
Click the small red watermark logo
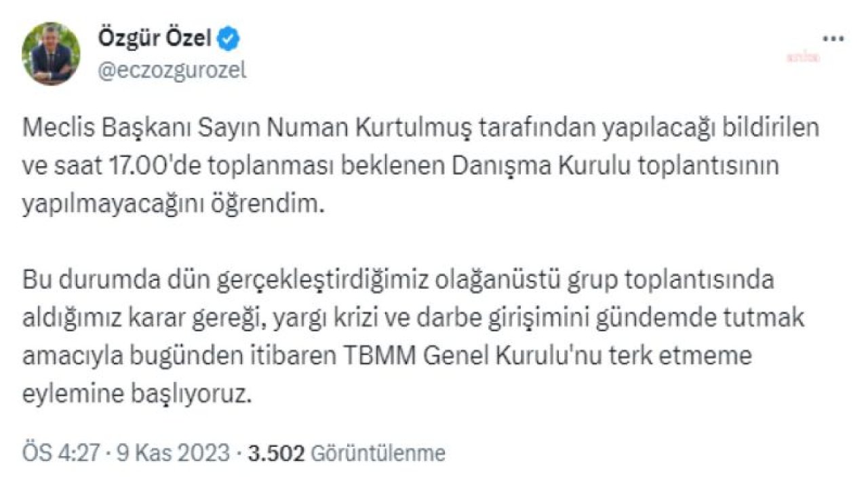click(802, 58)
